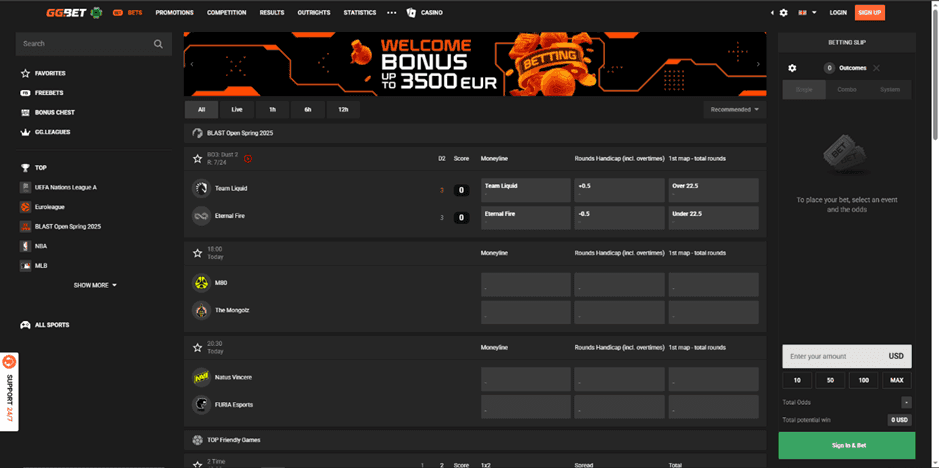Toggle favorite on Natus Vincere vs FURIA match
The width and height of the screenshot is (939, 468).
point(198,348)
